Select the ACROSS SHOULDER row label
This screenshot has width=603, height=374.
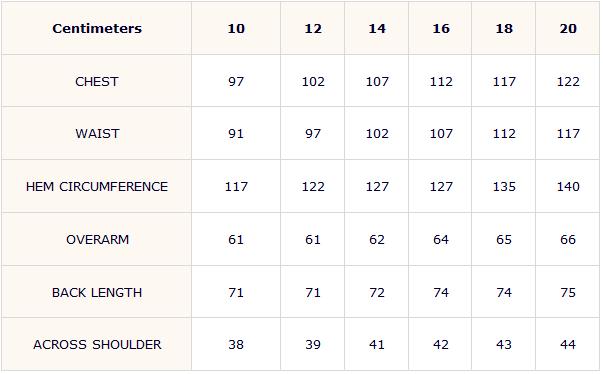(x=97, y=344)
